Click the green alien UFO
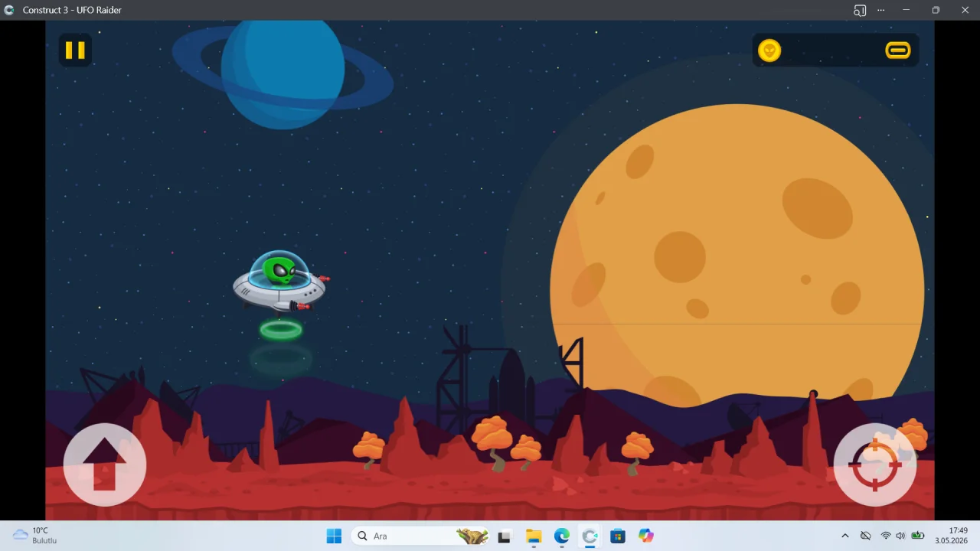 tap(281, 282)
